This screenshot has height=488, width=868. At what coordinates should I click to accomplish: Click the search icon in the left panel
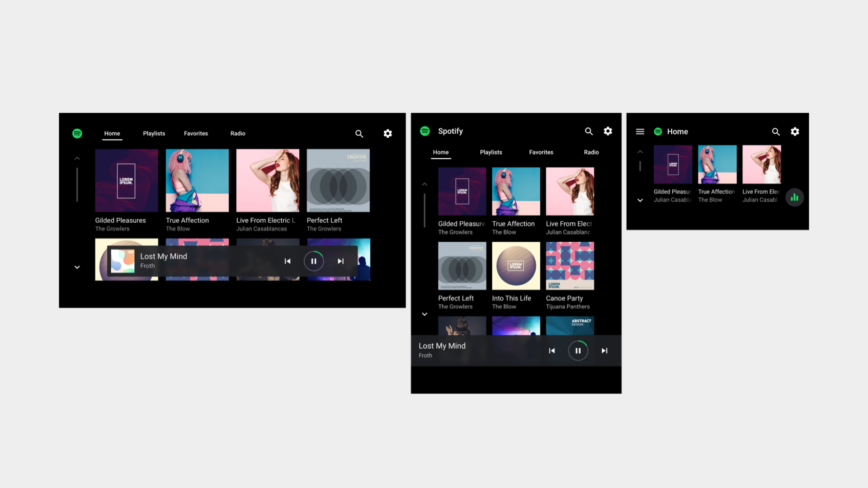[359, 134]
